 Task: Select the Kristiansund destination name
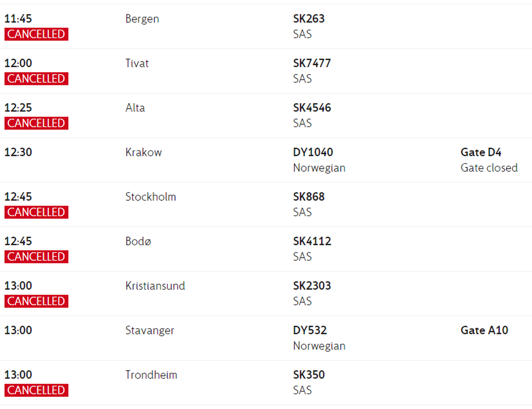[155, 286]
